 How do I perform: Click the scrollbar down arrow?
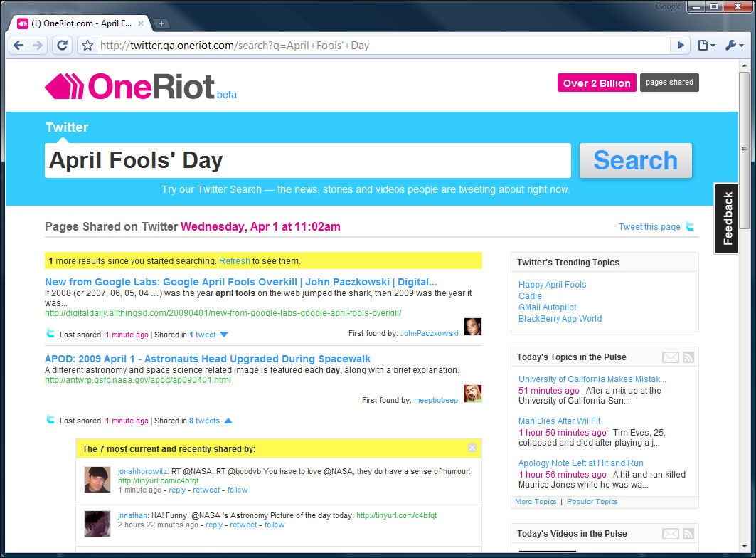click(744, 547)
